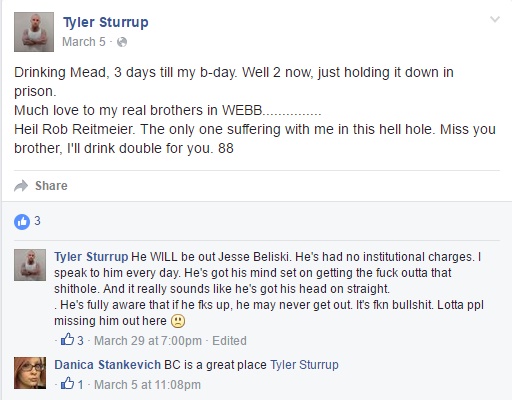
Task: Click the blue thumbs-up reaction icon
Action: pyautogui.click(x=22, y=221)
